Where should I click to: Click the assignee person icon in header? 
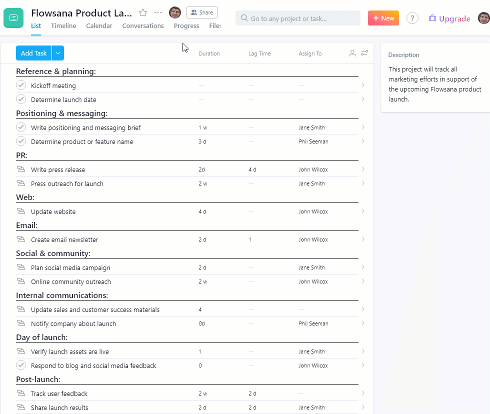point(352,53)
